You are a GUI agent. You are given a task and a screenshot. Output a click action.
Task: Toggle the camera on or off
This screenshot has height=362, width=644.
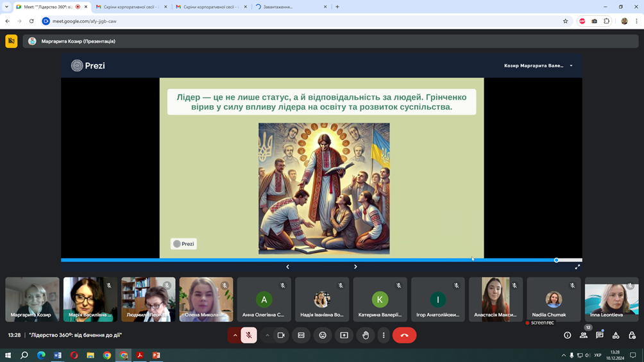281,335
